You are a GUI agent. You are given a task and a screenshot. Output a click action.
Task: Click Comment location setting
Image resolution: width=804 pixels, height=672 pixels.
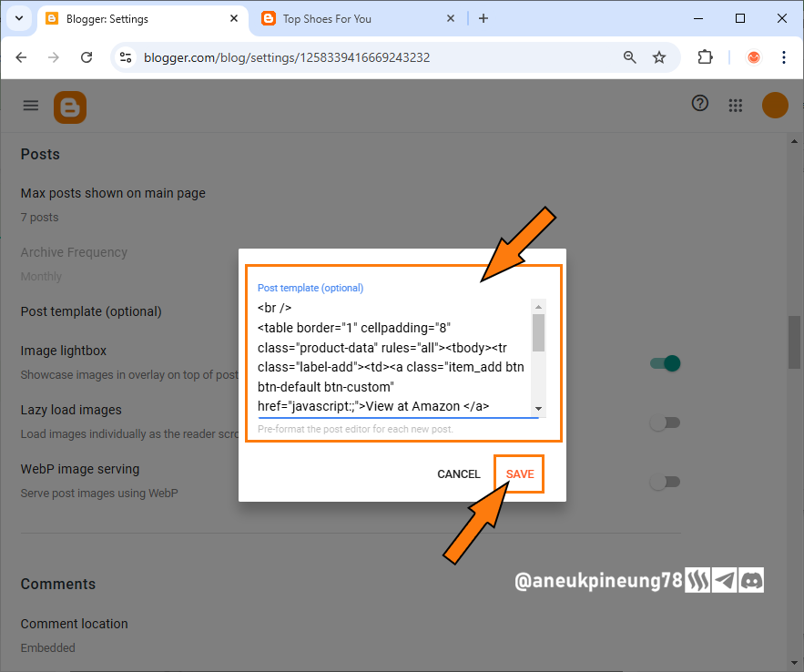point(75,624)
